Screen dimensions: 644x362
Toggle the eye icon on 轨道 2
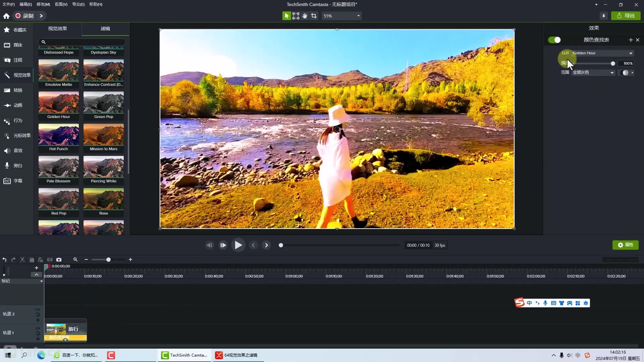click(38, 309)
